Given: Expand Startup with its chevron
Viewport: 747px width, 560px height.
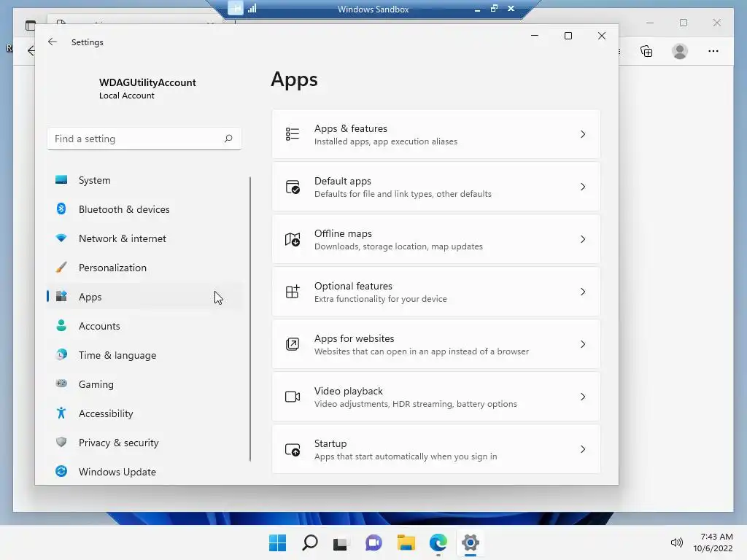Looking at the screenshot, I should 583,449.
